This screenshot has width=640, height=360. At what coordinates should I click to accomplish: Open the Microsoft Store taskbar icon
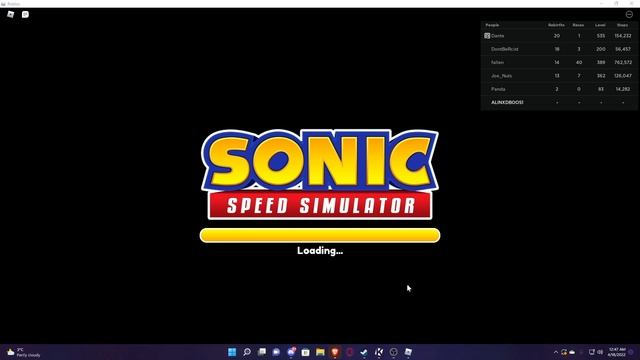(305, 352)
